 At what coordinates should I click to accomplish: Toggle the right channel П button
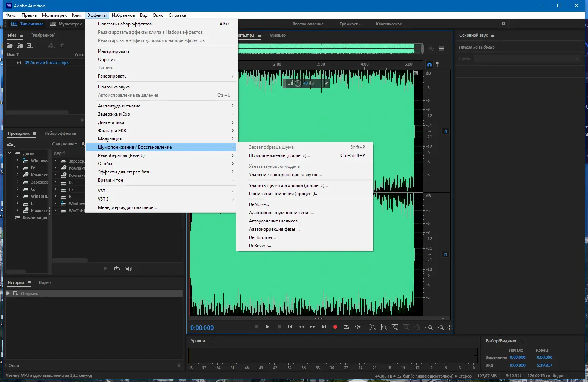tap(445, 254)
